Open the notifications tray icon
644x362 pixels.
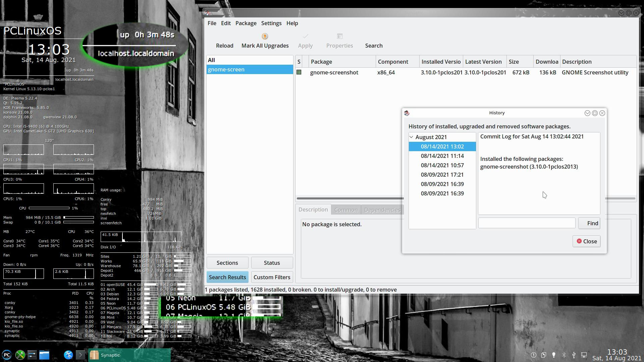(x=533, y=355)
